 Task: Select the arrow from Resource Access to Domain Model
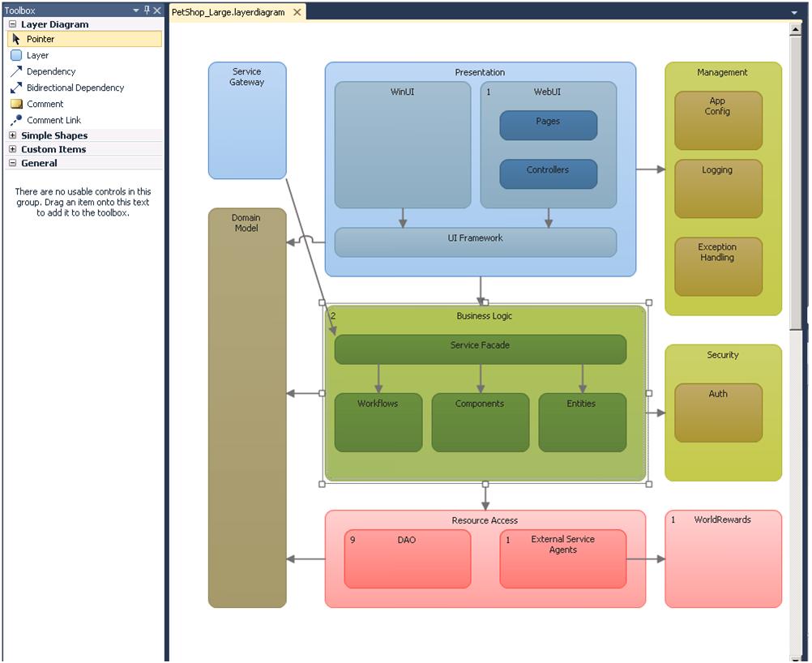pyautogui.click(x=306, y=559)
